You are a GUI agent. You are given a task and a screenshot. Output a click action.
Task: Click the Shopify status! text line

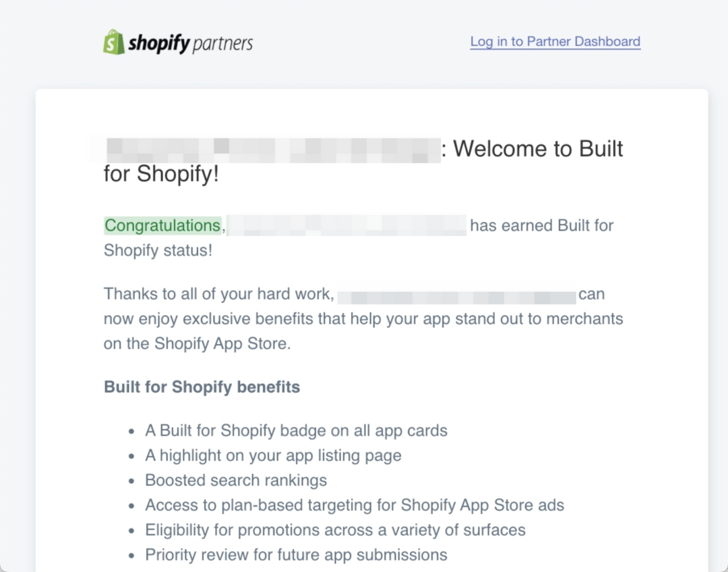click(158, 250)
